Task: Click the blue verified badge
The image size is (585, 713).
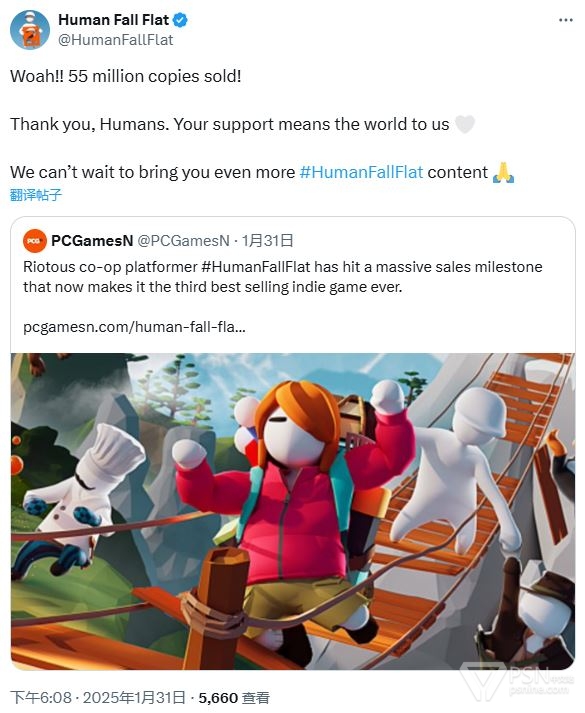Action: point(180,20)
